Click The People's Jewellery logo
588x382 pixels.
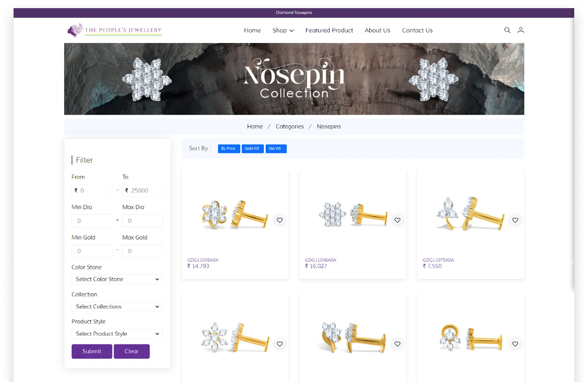[x=114, y=30]
